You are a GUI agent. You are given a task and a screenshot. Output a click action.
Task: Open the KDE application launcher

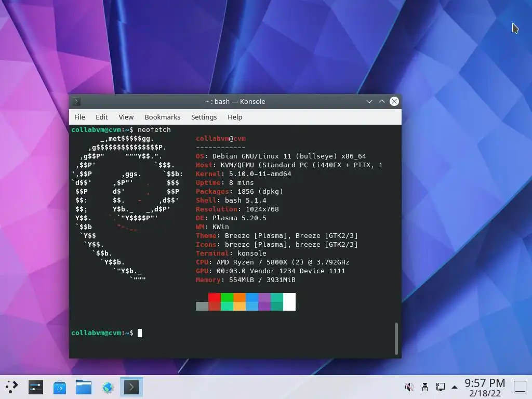12,387
